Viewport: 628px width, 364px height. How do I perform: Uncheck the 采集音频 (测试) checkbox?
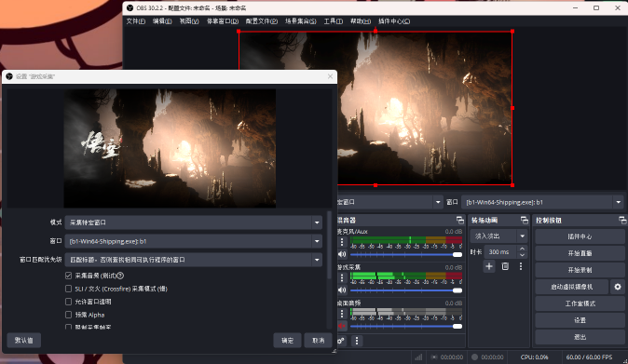pos(69,276)
